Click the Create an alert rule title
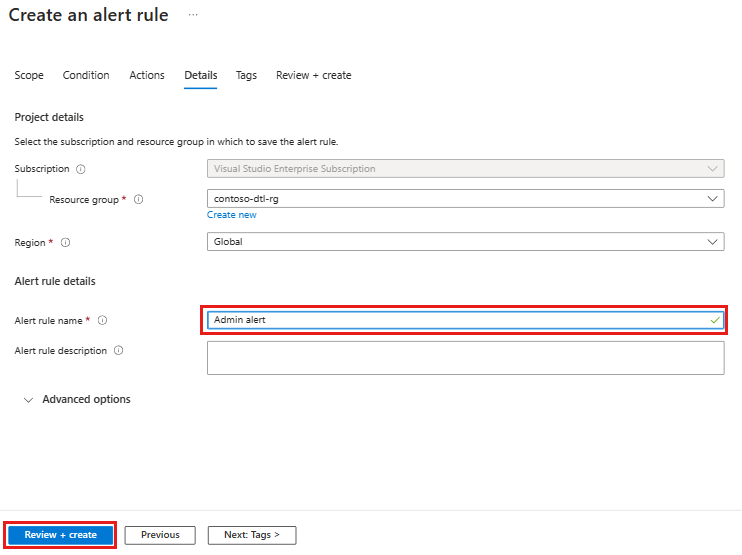The height and width of the screenshot is (555, 742). [x=88, y=15]
